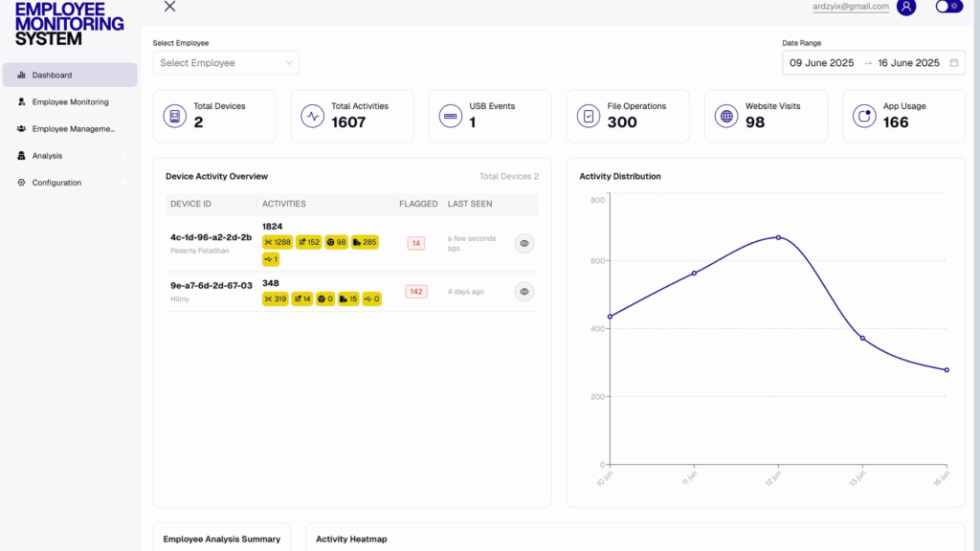980x551 pixels.
Task: Click the flagged count 142 badge
Action: [x=415, y=291]
